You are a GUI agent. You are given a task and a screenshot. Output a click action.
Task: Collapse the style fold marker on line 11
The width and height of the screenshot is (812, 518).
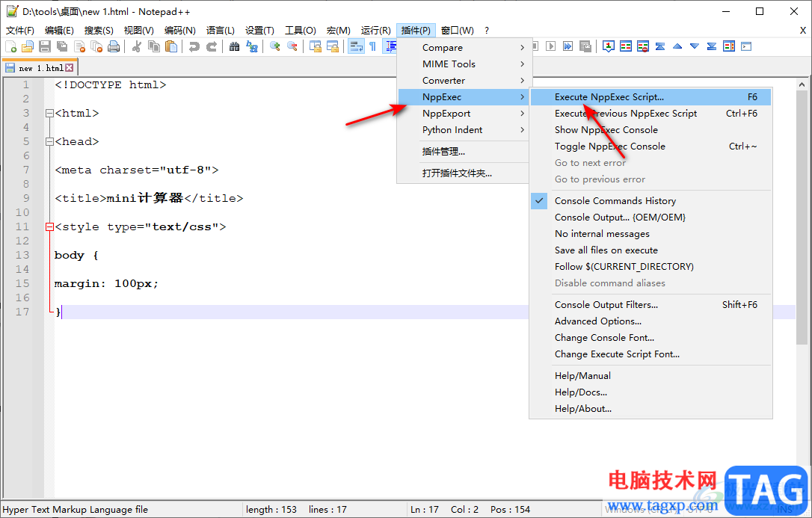(49, 226)
